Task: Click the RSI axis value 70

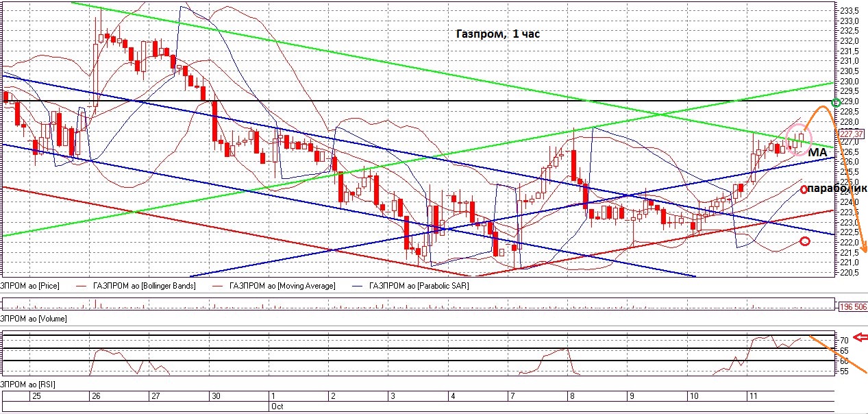Action: pyautogui.click(x=845, y=340)
